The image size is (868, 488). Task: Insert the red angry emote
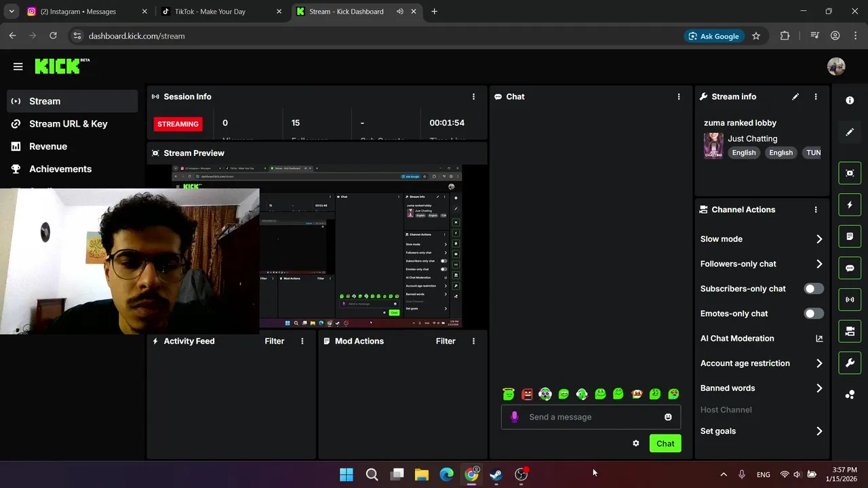pos(527,394)
